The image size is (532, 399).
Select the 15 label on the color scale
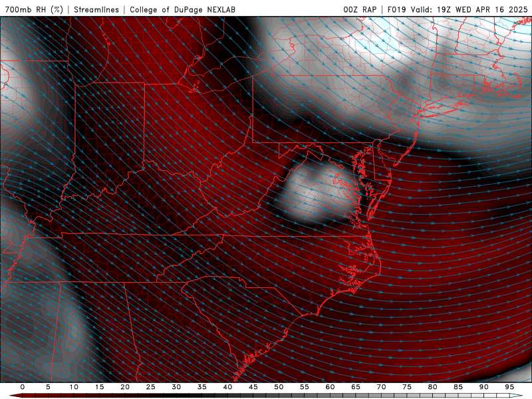99,387
